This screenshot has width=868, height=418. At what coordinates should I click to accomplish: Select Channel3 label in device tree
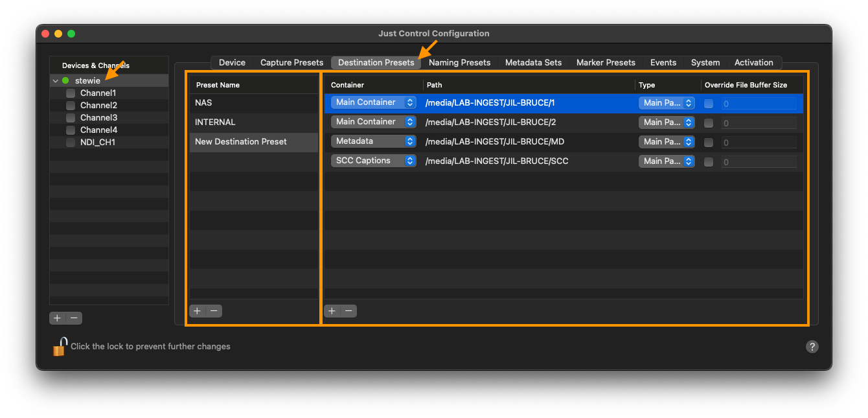[x=98, y=118]
